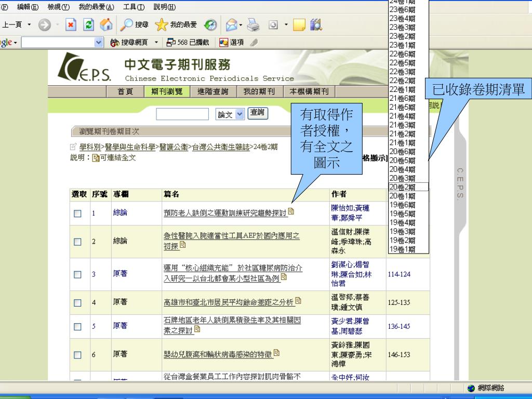Open full-text icon for 高雄市和臺北市居民平均餘命差距之分析
This screenshot has height=399, width=532.
[298, 301]
